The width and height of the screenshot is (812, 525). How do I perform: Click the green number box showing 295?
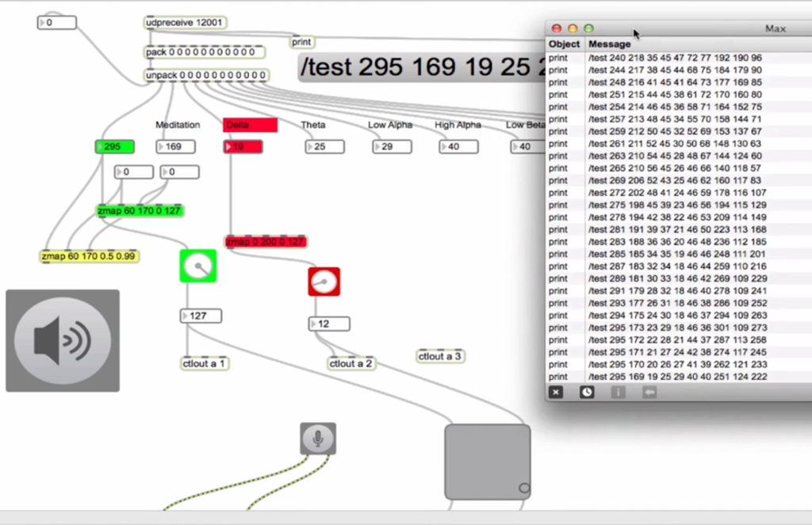(x=114, y=147)
